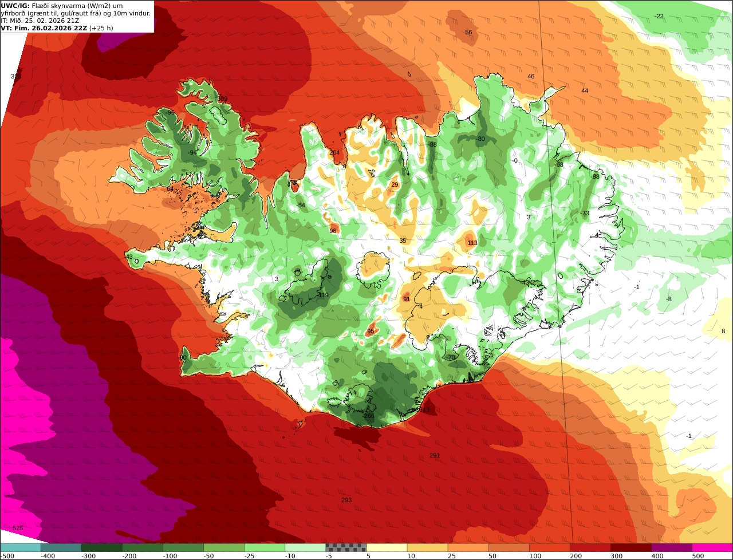Click the map value '525' in the magenta area
The image size is (733, 560).
click(x=18, y=528)
